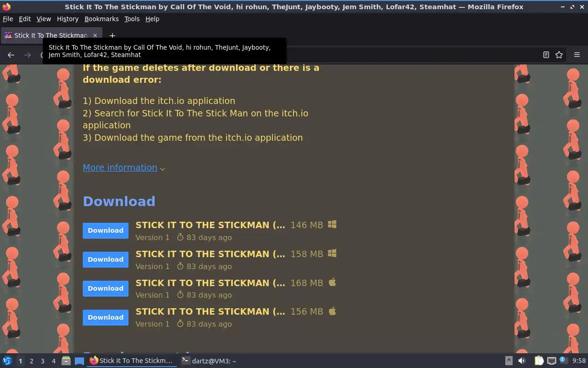Toggle reader view icon in address bar
Image resolution: width=588 pixels, height=368 pixels.
click(546, 55)
